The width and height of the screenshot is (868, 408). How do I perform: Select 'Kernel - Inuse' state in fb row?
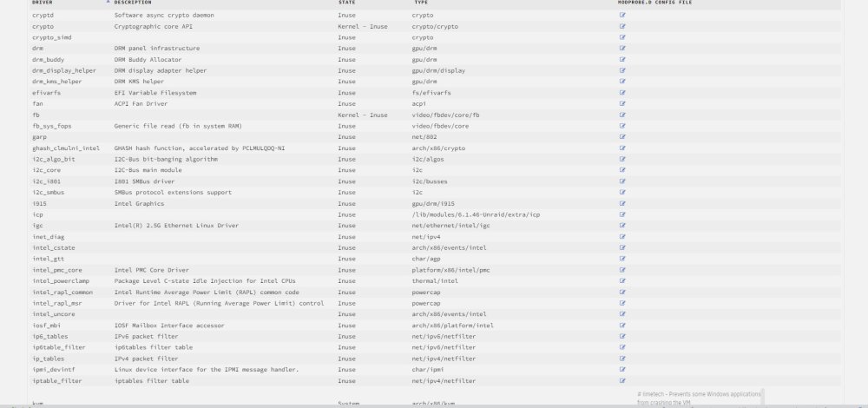[x=363, y=115]
